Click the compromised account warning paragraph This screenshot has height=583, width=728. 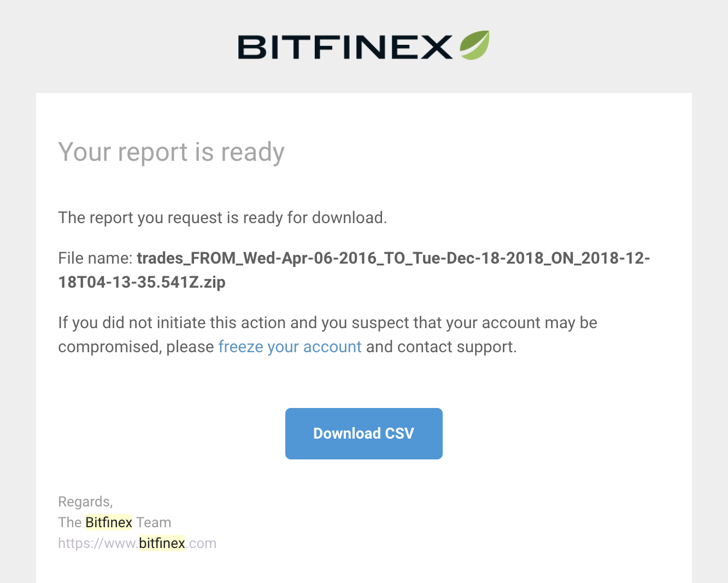coord(327,334)
